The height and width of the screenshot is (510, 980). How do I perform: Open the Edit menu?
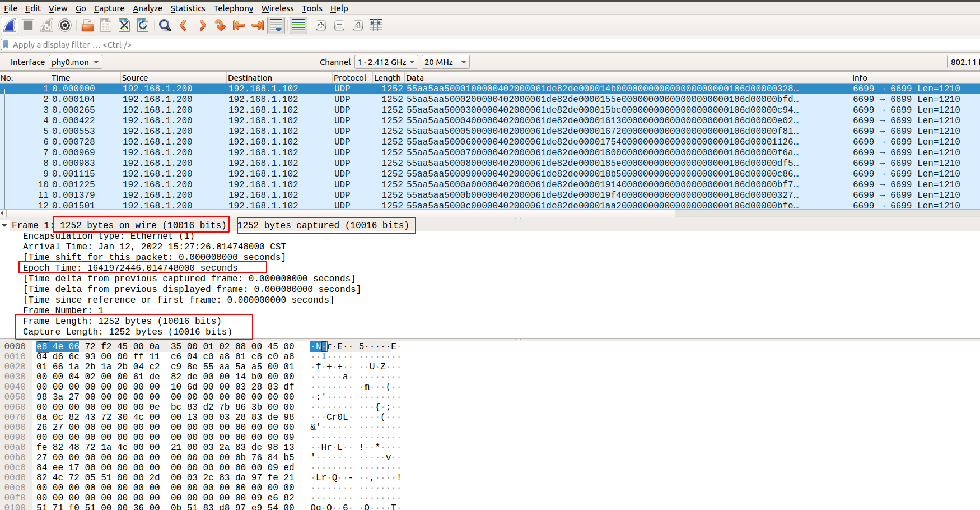(33, 8)
